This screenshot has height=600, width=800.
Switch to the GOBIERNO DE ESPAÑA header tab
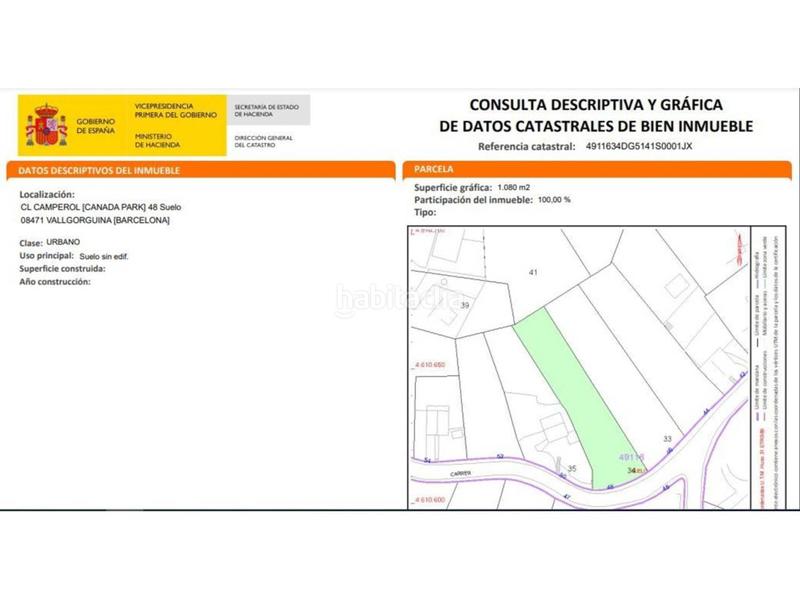tap(97, 121)
